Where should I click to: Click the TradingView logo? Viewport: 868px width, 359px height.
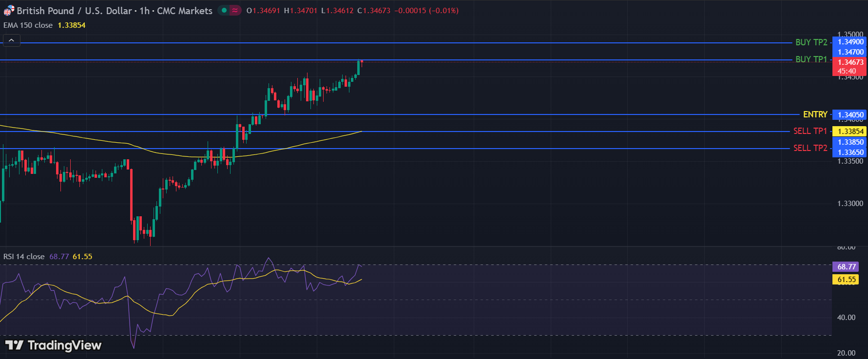53,345
